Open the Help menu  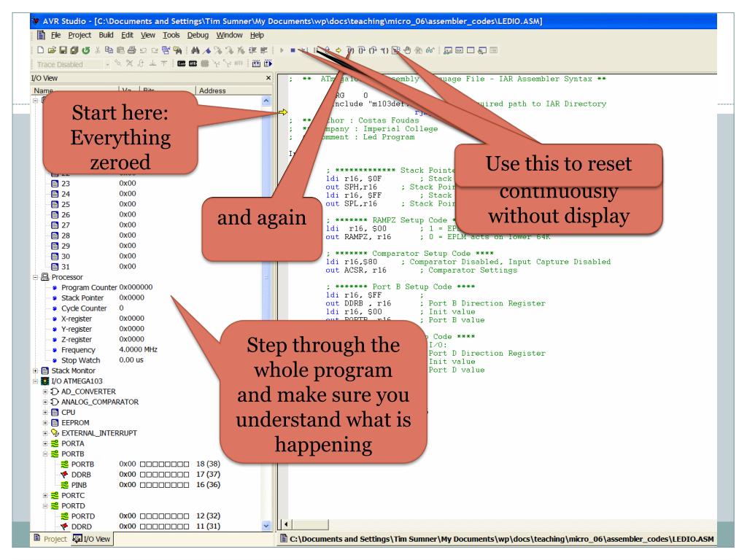(257, 35)
